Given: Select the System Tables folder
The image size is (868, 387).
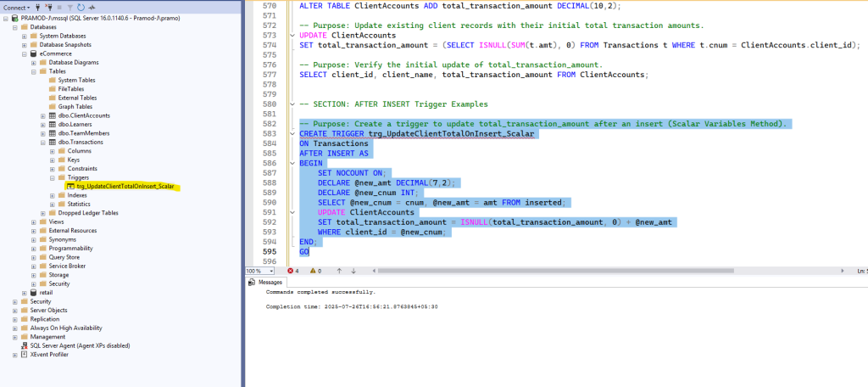Looking at the screenshot, I should click(76, 81).
